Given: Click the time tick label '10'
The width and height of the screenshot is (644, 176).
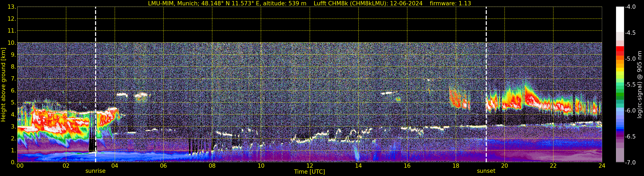Looking at the screenshot, I should pos(261,166).
